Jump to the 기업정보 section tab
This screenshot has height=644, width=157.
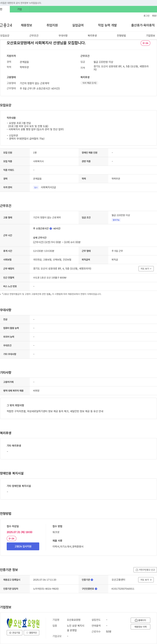150,36
